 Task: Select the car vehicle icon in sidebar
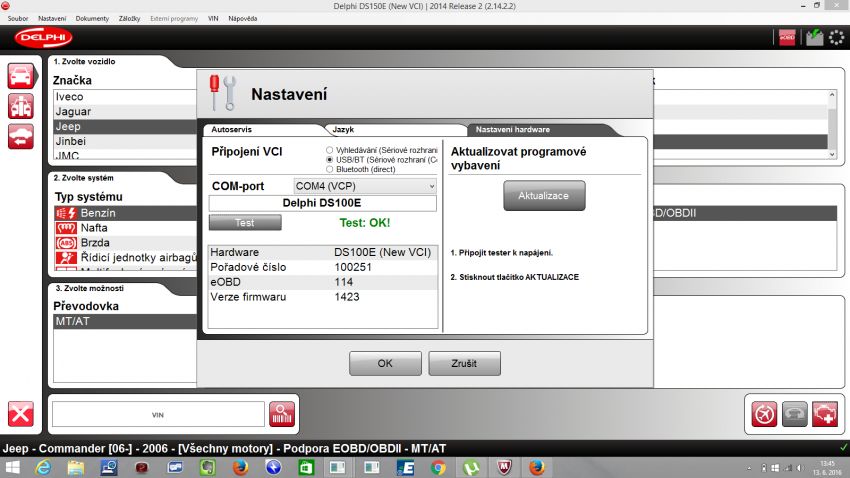[x=21, y=76]
